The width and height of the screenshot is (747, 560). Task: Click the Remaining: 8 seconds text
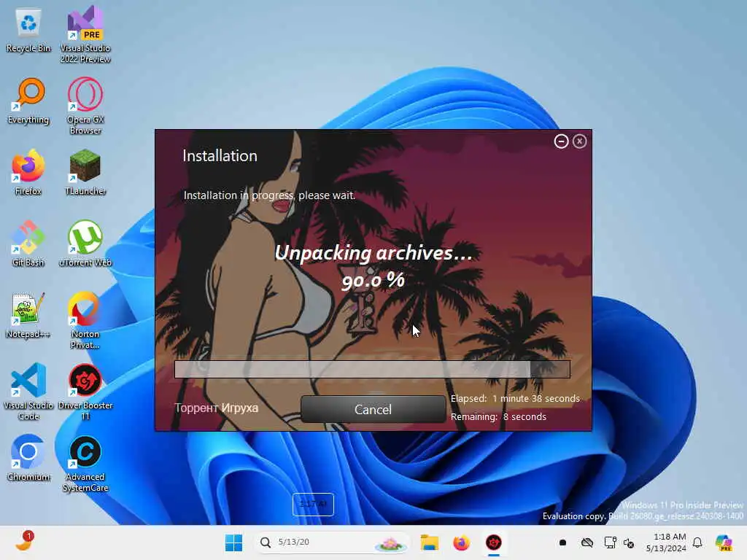click(x=498, y=416)
